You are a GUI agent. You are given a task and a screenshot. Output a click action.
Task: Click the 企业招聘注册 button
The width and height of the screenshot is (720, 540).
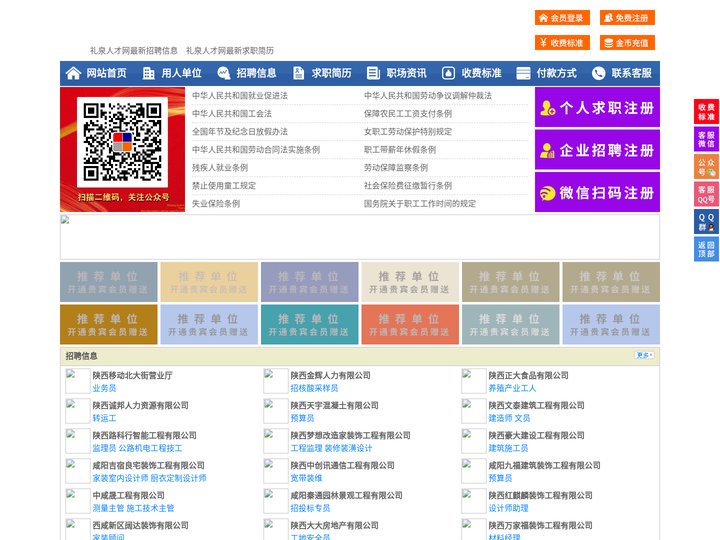point(597,150)
